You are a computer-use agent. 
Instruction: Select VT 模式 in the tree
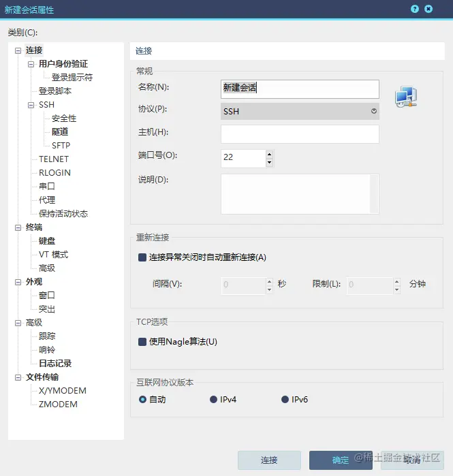pyautogui.click(x=53, y=255)
